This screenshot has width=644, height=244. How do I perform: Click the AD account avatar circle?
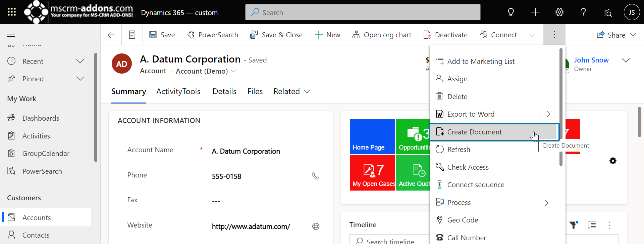[x=121, y=64]
